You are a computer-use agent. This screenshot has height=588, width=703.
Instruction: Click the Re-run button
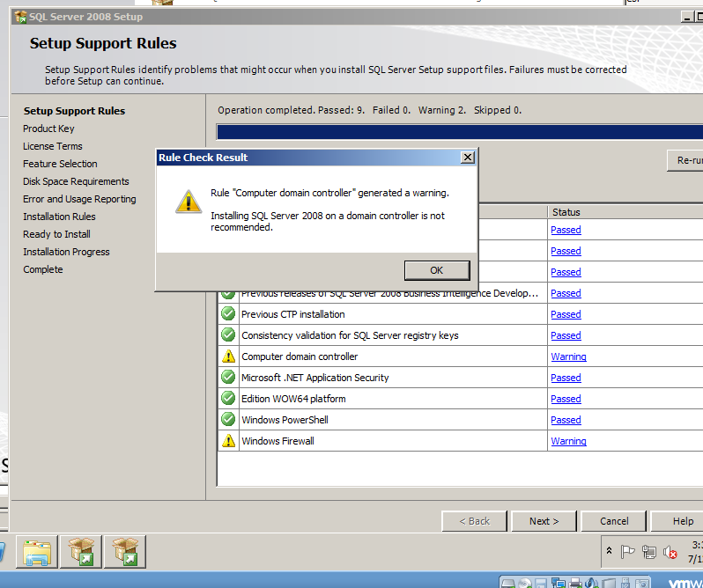tap(685, 160)
